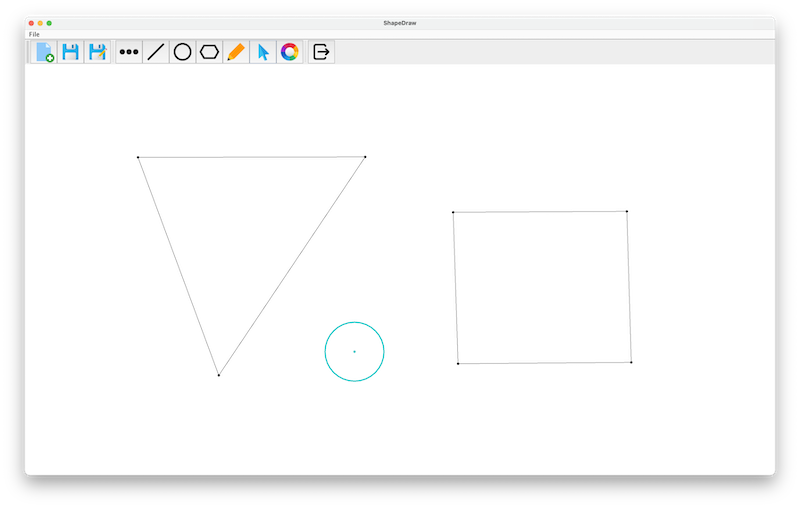Click the triangle's top-left vertex
The width and height of the screenshot is (800, 508).
138,157
